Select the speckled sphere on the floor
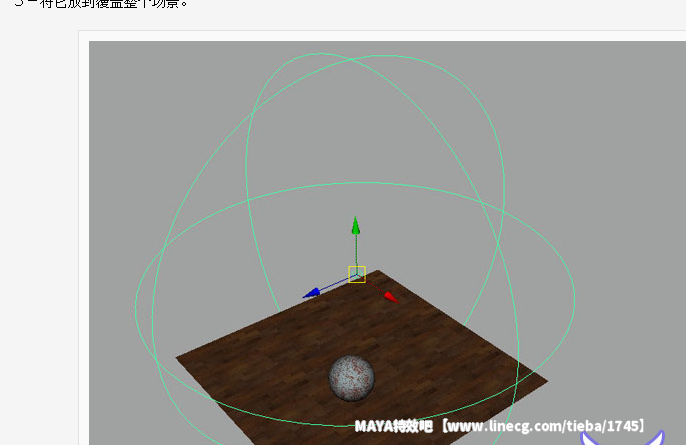This screenshot has height=445, width=686. pos(352,378)
